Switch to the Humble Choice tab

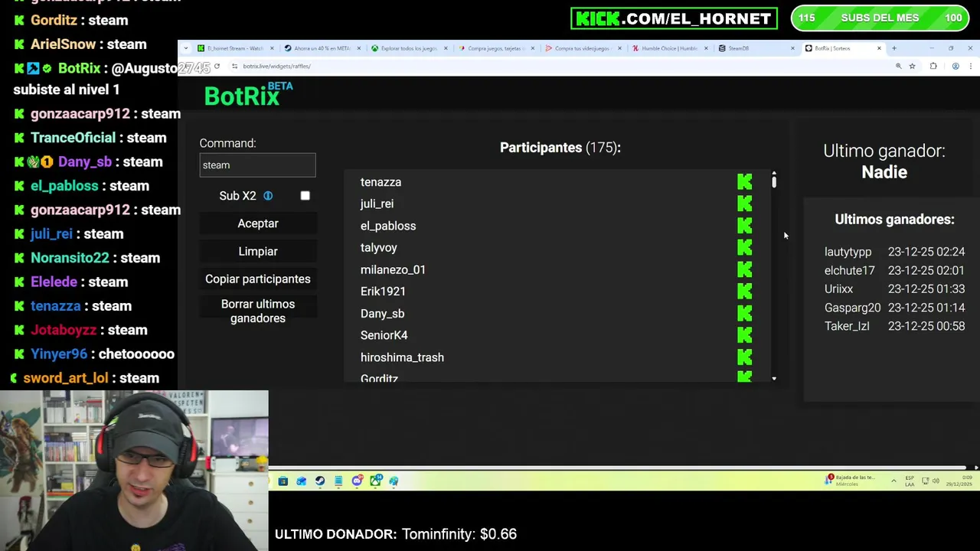click(x=669, y=48)
